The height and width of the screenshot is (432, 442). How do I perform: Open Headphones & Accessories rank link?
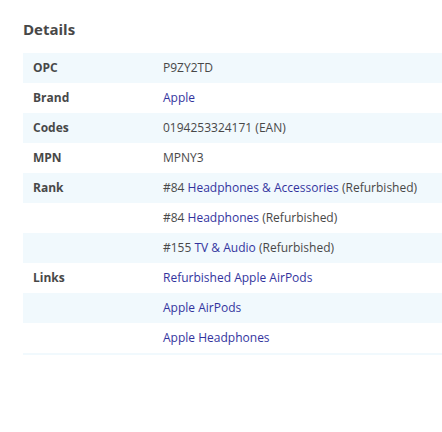pos(263,188)
